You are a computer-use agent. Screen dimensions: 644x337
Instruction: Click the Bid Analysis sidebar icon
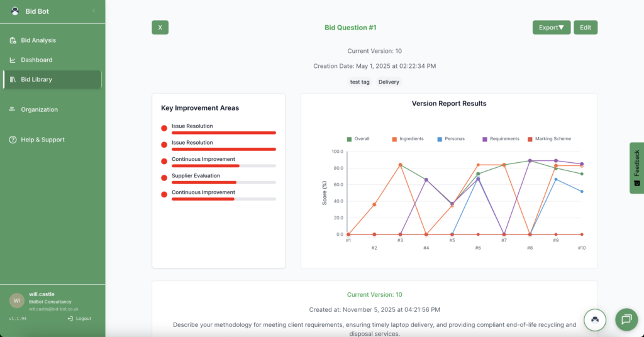pyautogui.click(x=13, y=40)
